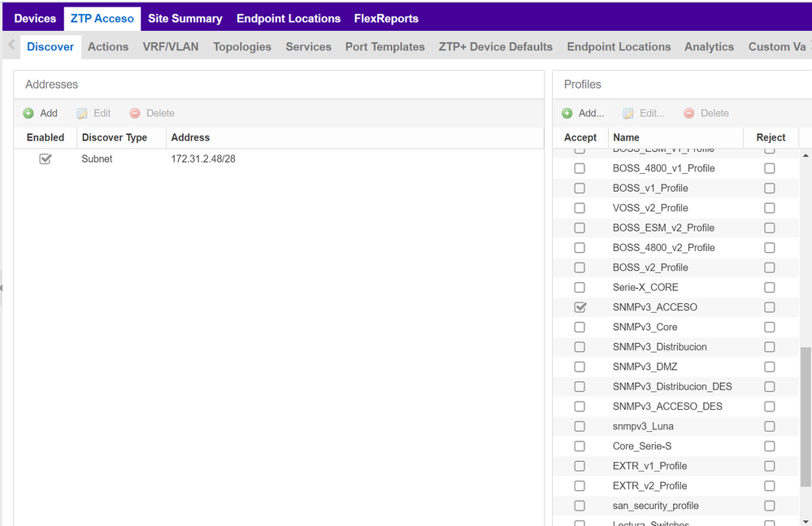
Task: Click the green Add icon in Addresses
Action: (x=28, y=114)
